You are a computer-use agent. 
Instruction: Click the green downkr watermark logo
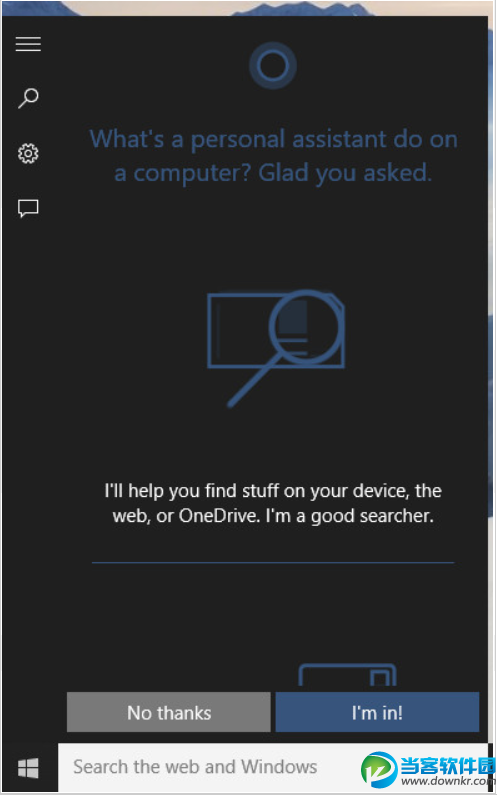379,769
